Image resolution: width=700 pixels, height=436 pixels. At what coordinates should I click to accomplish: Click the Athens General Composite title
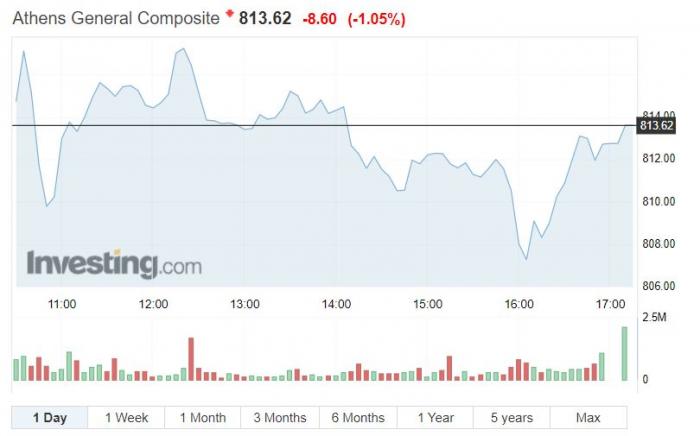(115, 19)
